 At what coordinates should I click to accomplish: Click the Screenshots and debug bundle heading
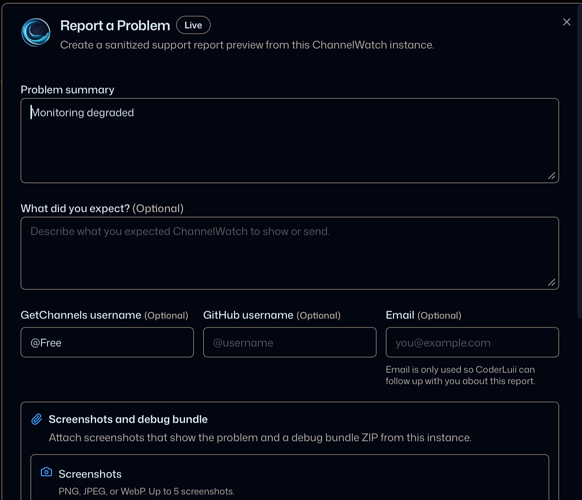pos(128,419)
